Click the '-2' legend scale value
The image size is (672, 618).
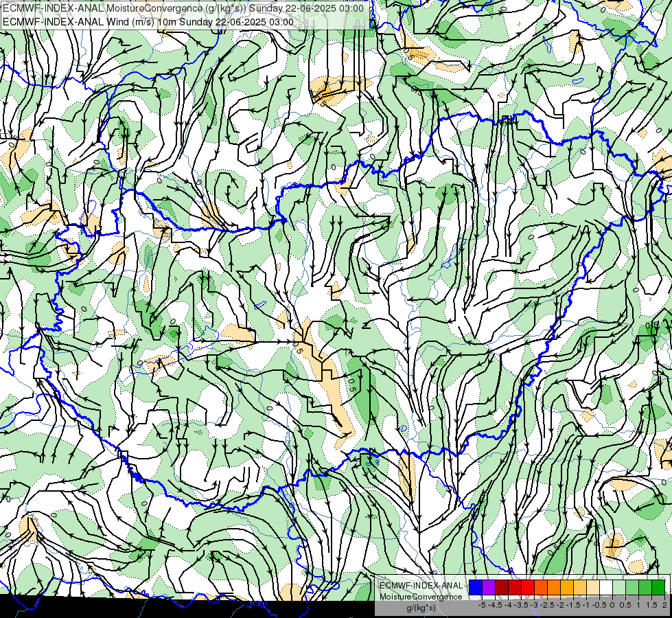[x=561, y=605]
